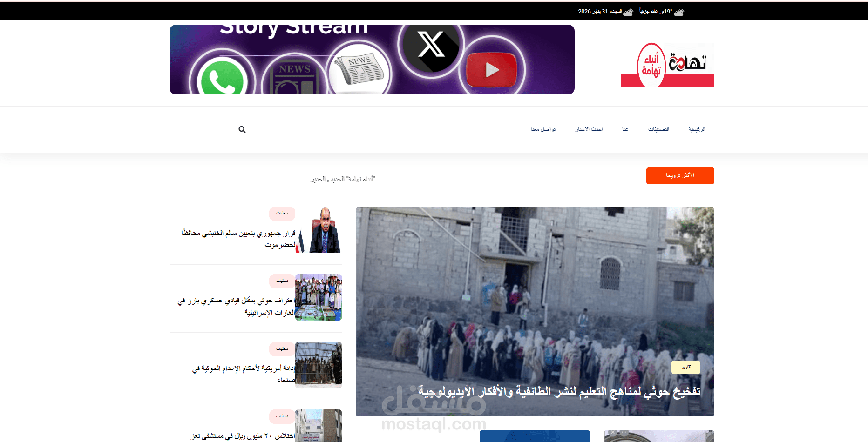
Task: Open the التصنيفات categories menu
Action: [659, 129]
